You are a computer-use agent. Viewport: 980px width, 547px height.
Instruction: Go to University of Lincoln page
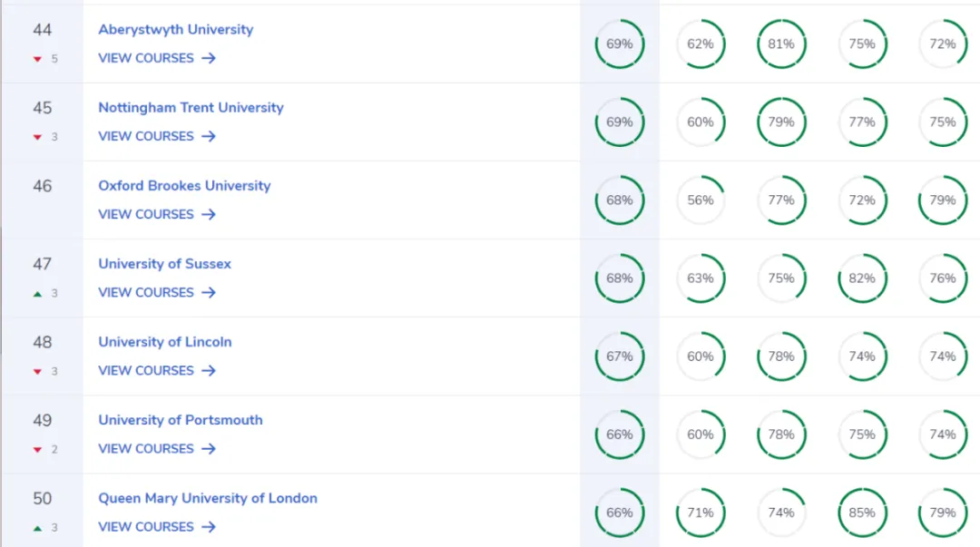point(165,342)
